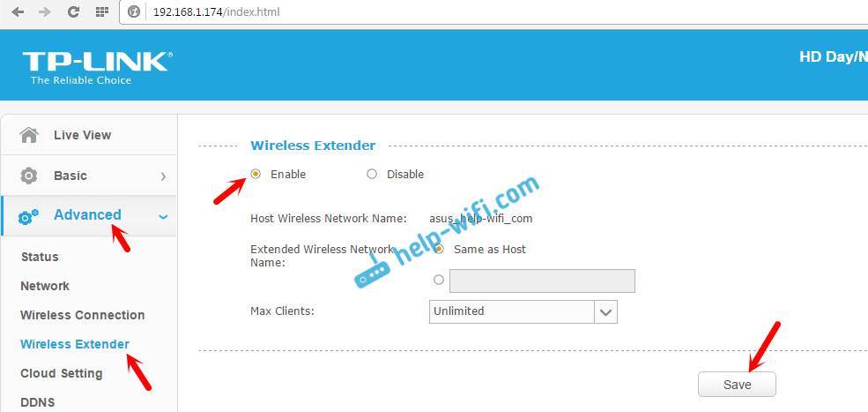This screenshot has width=868, height=412.
Task: Open the Network settings link
Action: [x=45, y=286]
